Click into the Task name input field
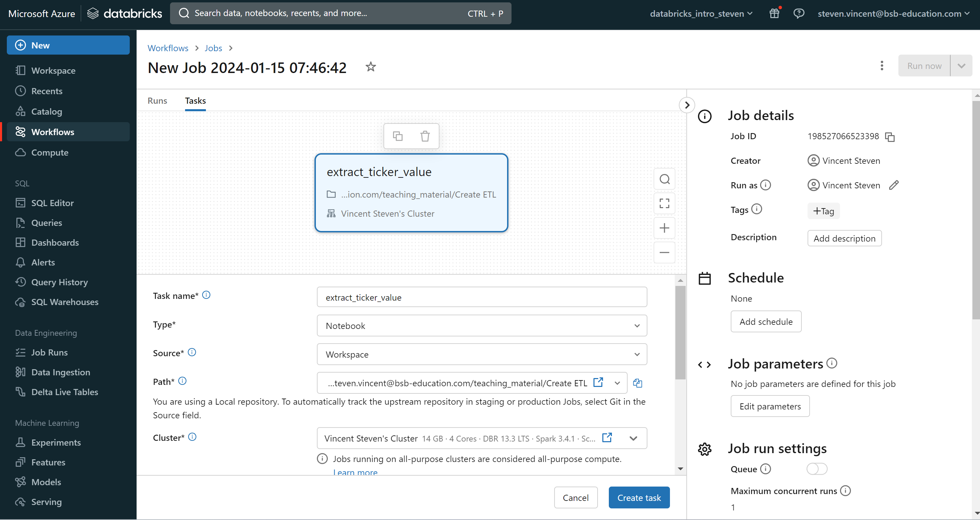 (x=481, y=297)
